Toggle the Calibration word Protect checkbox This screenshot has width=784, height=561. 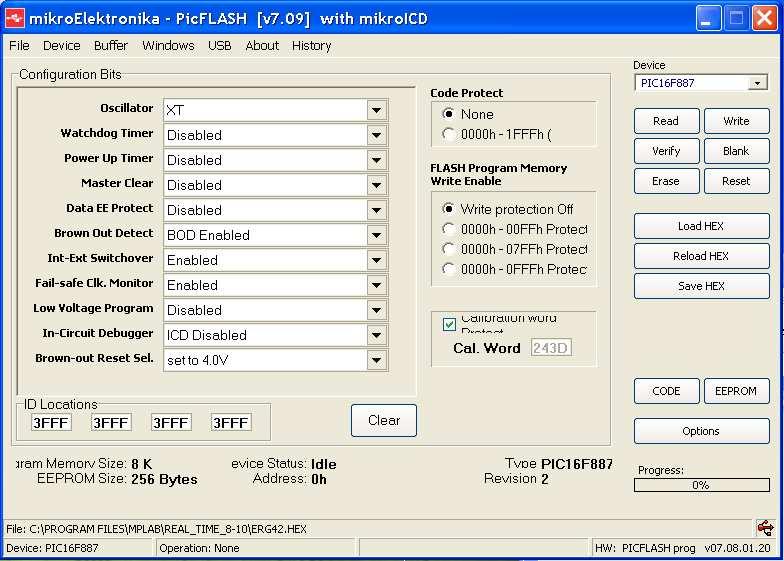[449, 324]
